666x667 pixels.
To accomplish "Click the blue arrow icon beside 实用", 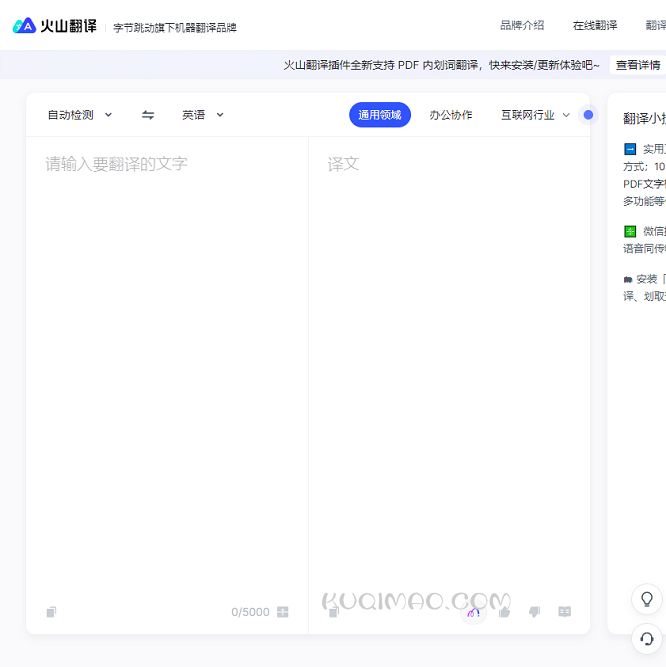I will click(x=630, y=149).
